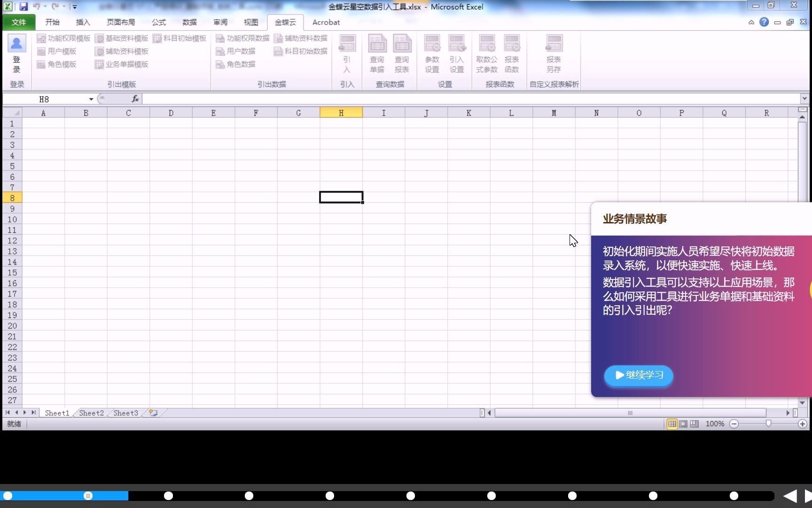Screen dimensions: 812x508
Task: Select column H header
Action: coord(341,113)
